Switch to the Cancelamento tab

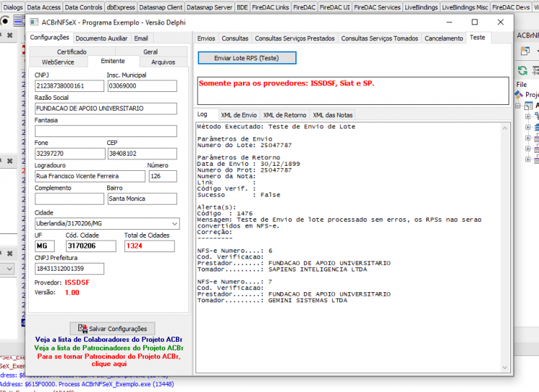pyautogui.click(x=443, y=39)
